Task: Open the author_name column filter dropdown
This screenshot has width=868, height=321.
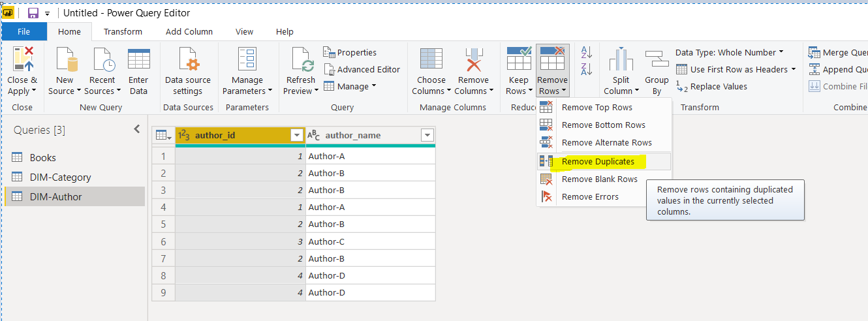Action: point(427,135)
